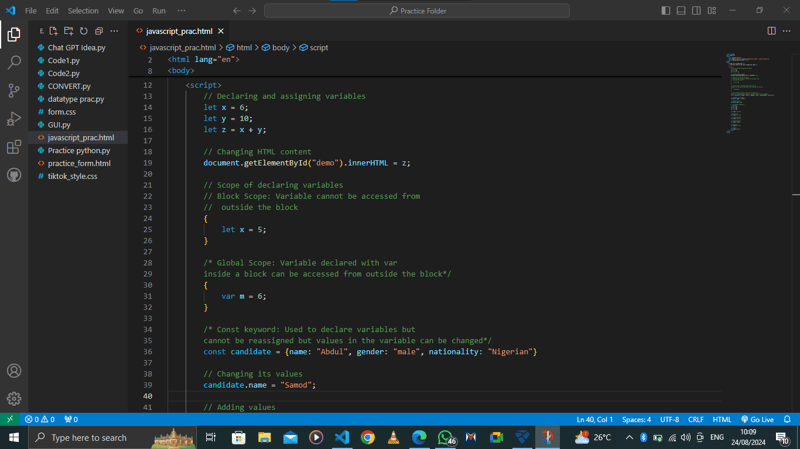Refresh the Explorer file list
This screenshot has width=800, height=449.
[84, 31]
